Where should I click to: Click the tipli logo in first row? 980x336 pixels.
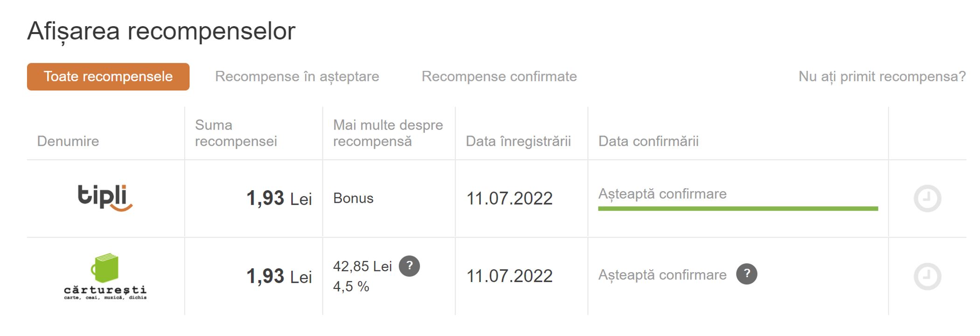[x=105, y=198]
